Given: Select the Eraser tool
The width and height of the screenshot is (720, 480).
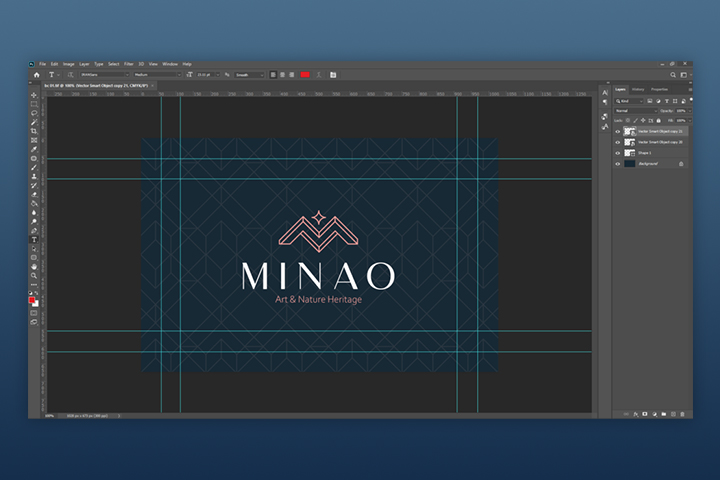Looking at the screenshot, I should click(x=34, y=194).
